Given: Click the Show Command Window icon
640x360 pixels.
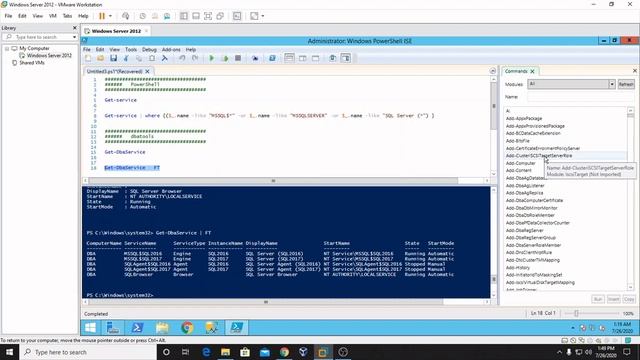Looking at the screenshot, I should click(x=332, y=58).
